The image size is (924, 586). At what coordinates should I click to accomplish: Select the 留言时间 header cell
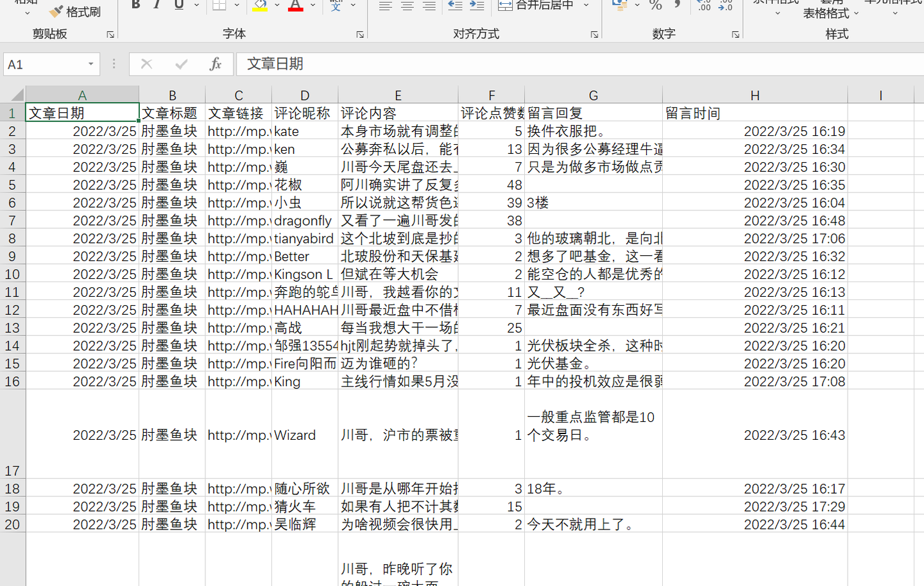755,113
